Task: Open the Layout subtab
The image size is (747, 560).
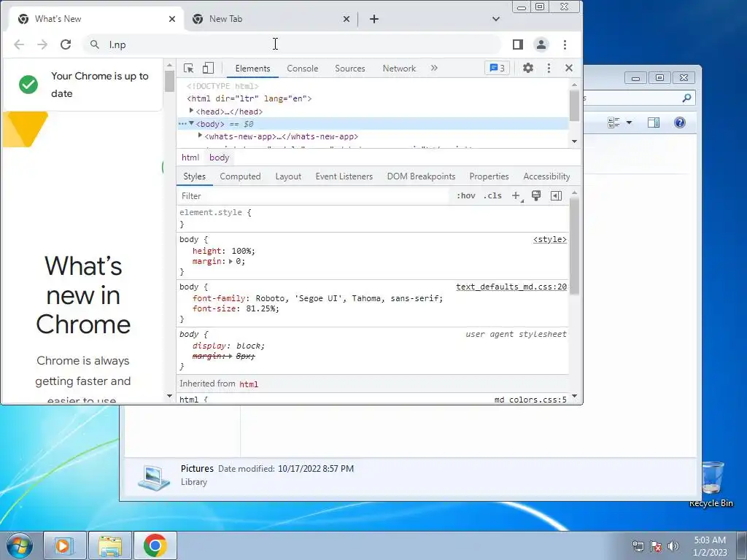Action: [x=288, y=176]
